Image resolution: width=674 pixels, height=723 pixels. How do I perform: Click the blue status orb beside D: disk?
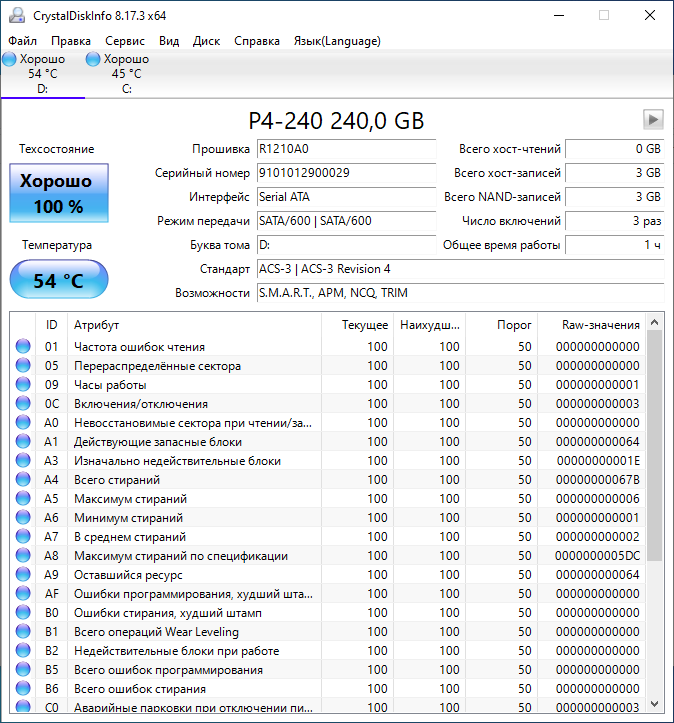pos(9,59)
